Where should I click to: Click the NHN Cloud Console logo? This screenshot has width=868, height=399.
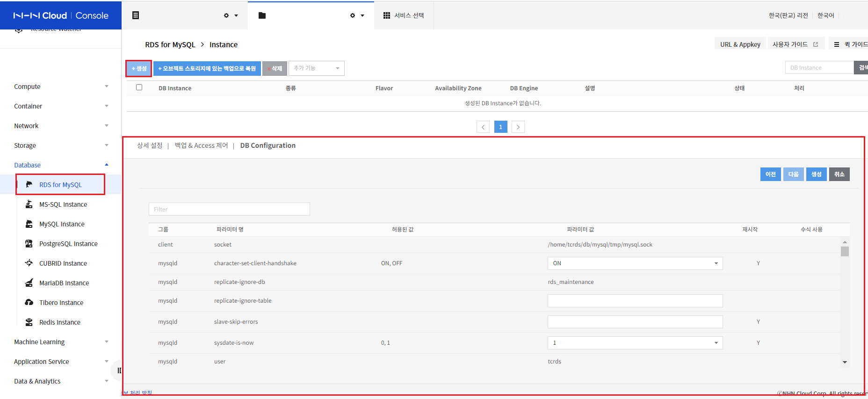pyautogui.click(x=61, y=15)
